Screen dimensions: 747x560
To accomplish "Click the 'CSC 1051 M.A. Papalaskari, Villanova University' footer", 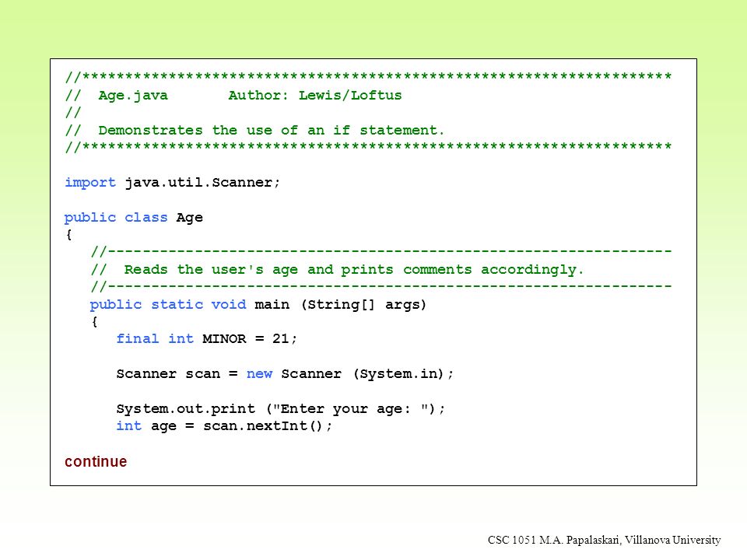I will (x=604, y=540).
